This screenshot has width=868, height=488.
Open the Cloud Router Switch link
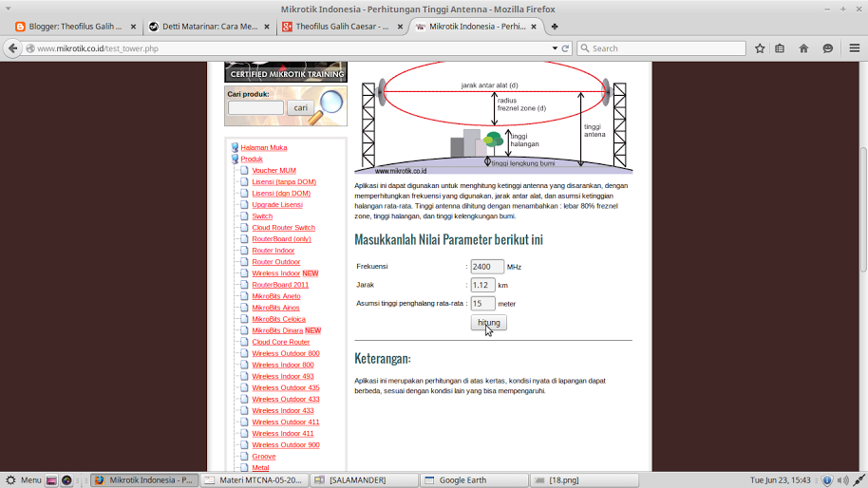pyautogui.click(x=283, y=228)
